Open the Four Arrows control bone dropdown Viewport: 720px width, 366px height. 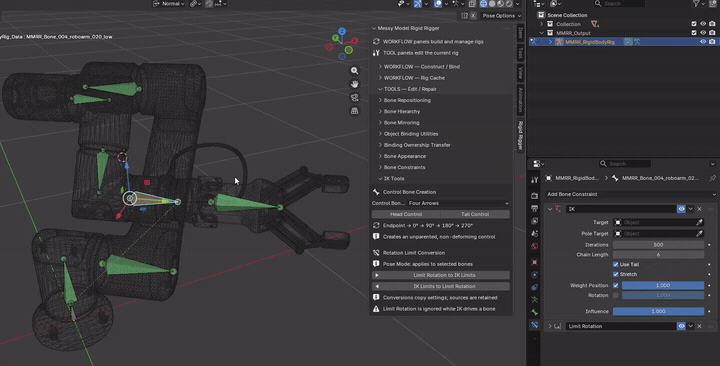(458, 203)
